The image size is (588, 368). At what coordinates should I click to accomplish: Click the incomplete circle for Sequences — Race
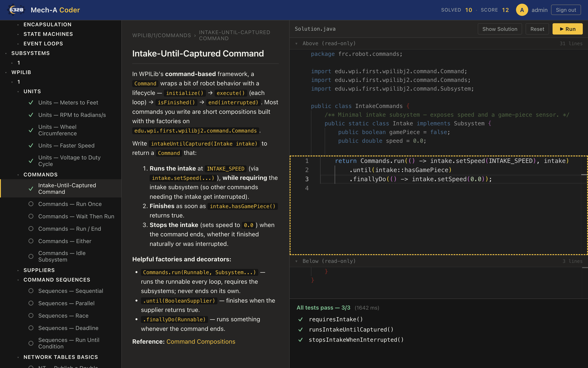click(31, 316)
